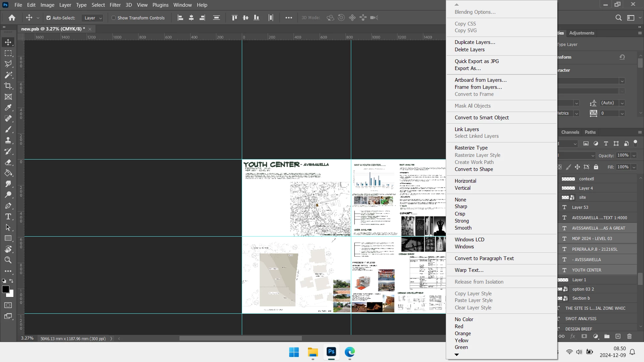Viewport: 644px width, 362px height.
Task: Click the create new layer icon
Action: [618, 336]
